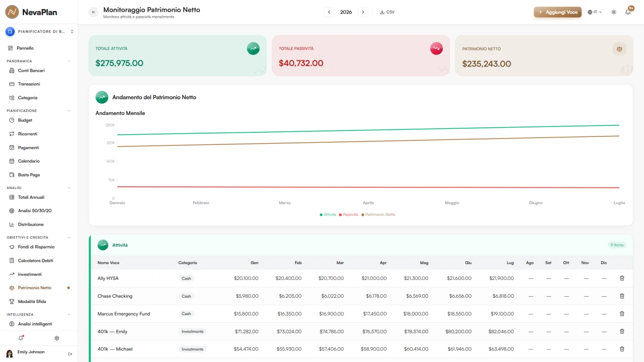Click the Aggiungi Voce button
Screen dimensions: 644x362
tap(558, 12)
